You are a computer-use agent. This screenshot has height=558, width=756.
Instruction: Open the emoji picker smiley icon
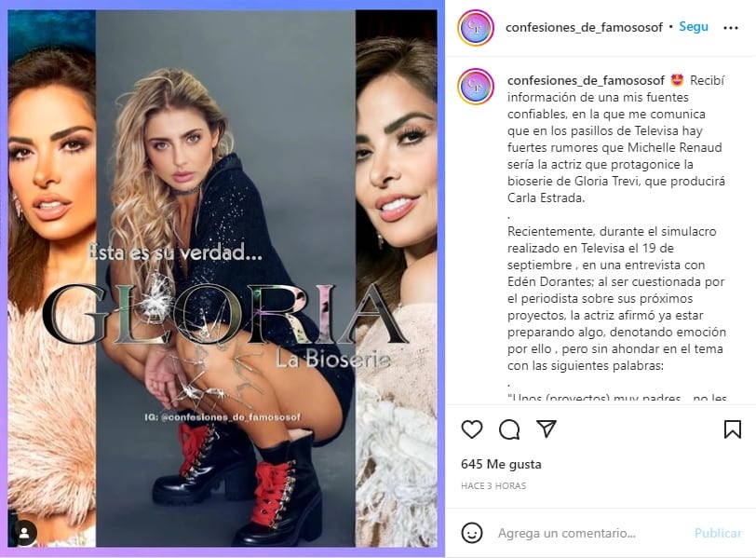(x=471, y=533)
